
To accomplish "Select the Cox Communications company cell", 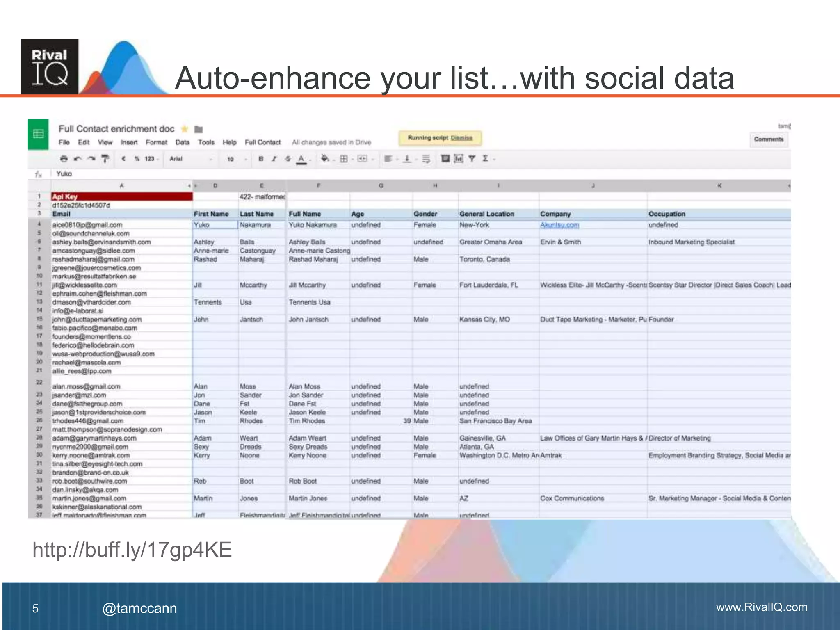I will (x=593, y=498).
